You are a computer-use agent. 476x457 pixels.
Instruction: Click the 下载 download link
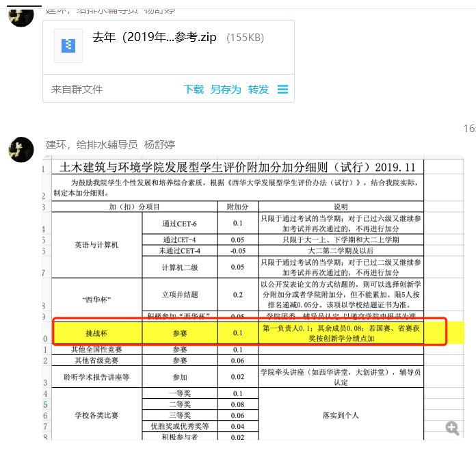(x=194, y=89)
